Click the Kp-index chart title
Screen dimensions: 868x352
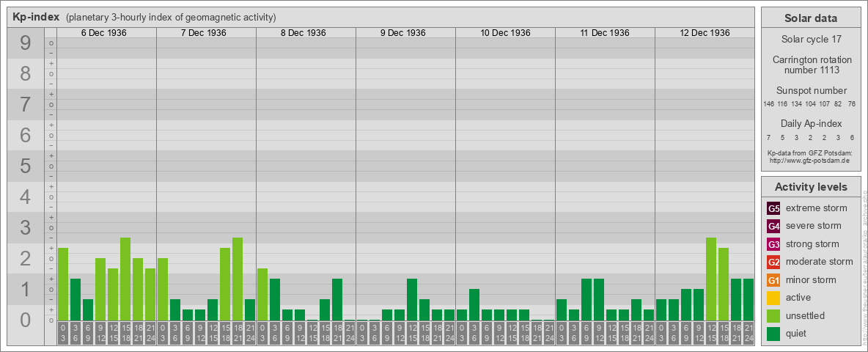[36, 17]
